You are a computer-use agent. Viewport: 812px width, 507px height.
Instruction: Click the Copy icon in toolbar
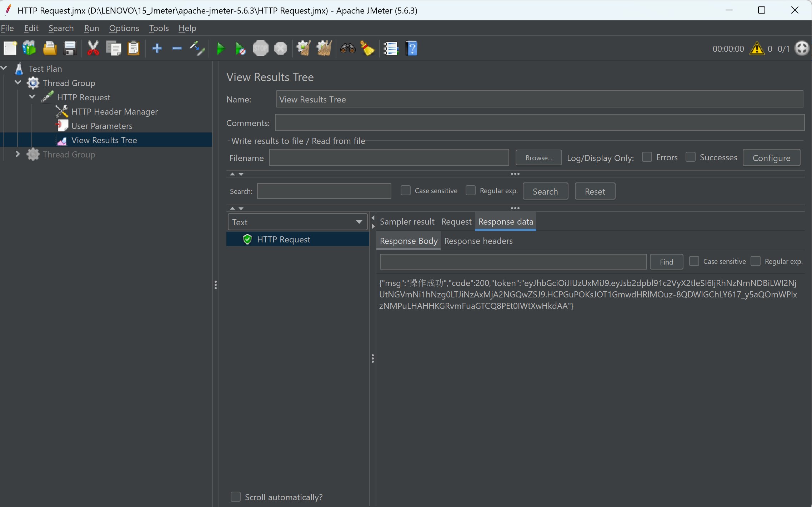click(114, 48)
